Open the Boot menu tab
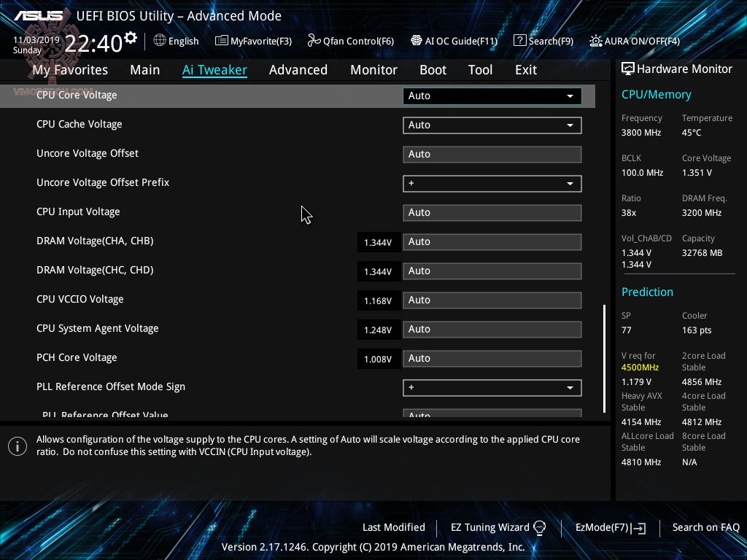Screen dimensions: 747x560 (x=433, y=69)
